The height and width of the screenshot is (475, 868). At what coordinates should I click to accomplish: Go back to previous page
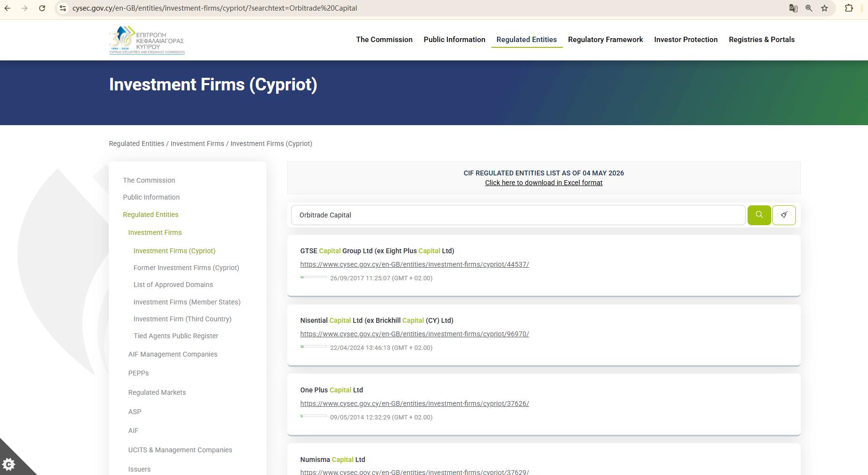point(8,8)
